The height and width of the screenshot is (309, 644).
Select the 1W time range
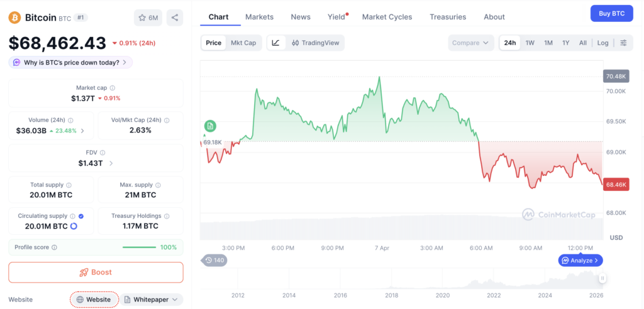530,43
